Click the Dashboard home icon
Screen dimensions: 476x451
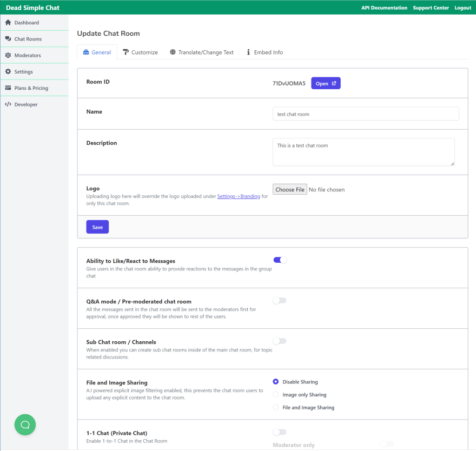click(8, 23)
